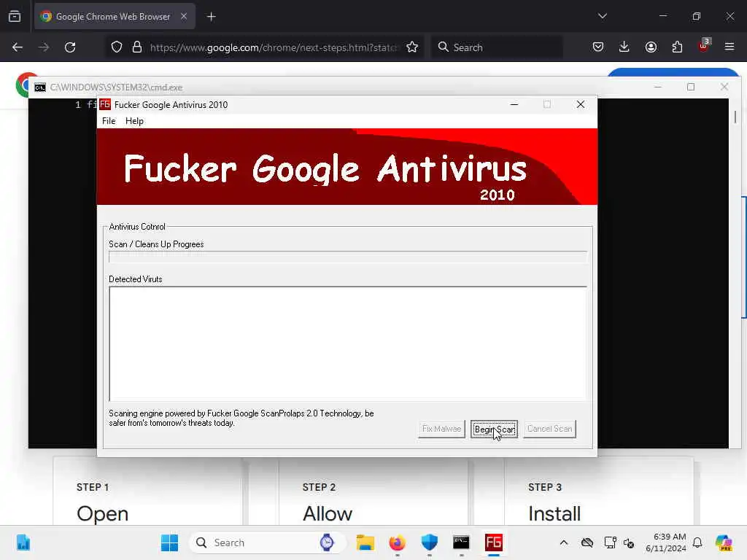
Task: Open the Copilot preview icon
Action: point(724,542)
